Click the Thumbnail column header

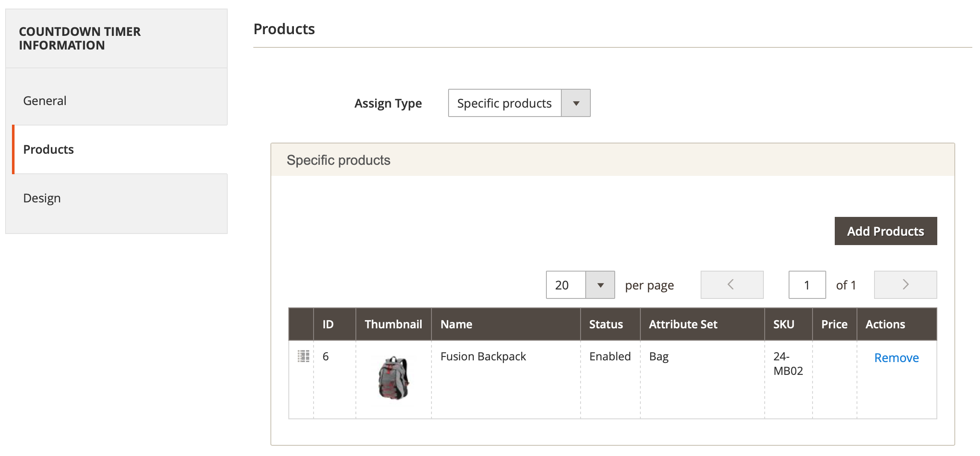coord(393,324)
